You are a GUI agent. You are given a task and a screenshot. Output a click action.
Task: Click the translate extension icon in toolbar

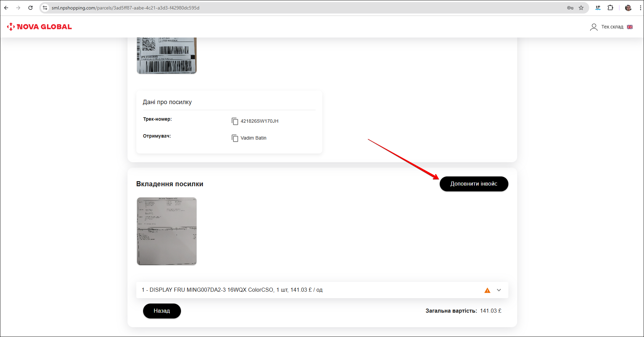pos(598,8)
